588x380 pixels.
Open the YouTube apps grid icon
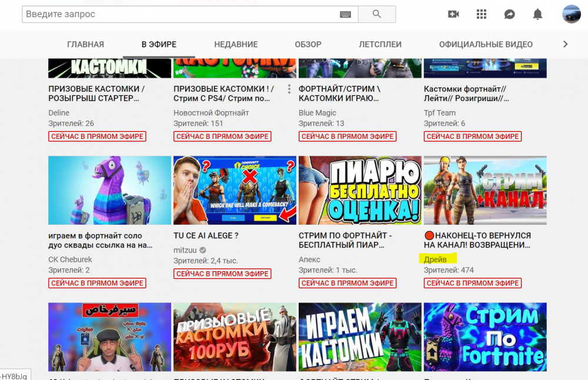coord(482,14)
